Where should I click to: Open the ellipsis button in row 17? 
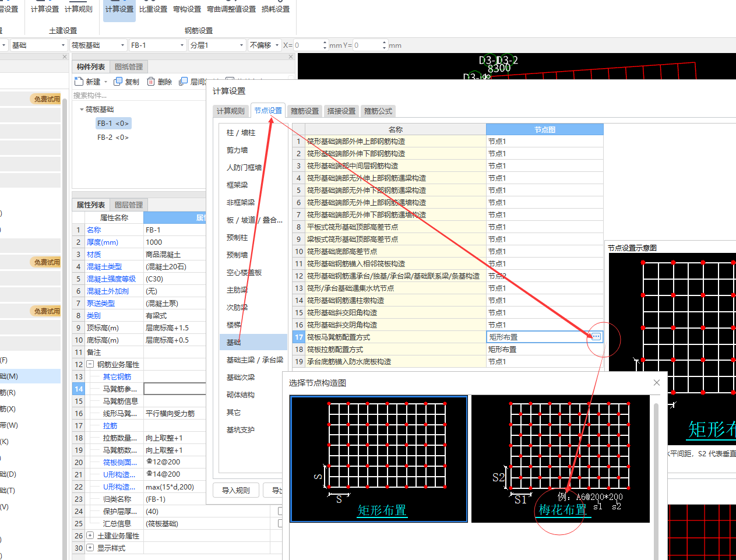point(596,337)
